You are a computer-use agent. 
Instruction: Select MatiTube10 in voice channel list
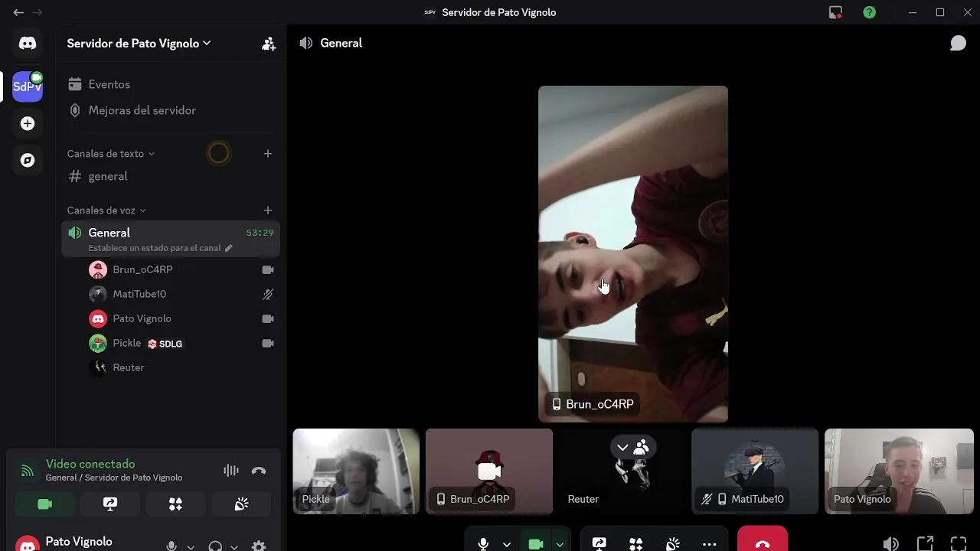point(182,294)
